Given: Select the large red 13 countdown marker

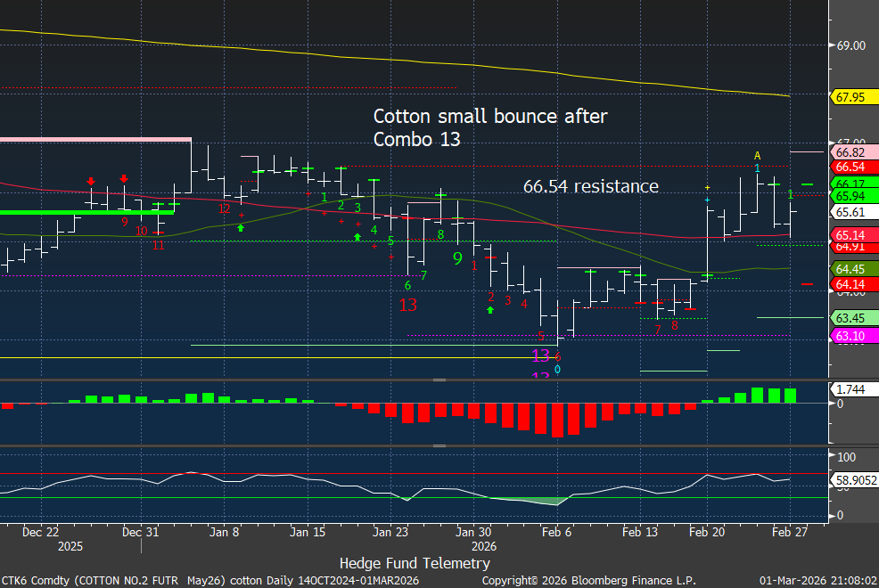Looking at the screenshot, I should coord(408,305).
